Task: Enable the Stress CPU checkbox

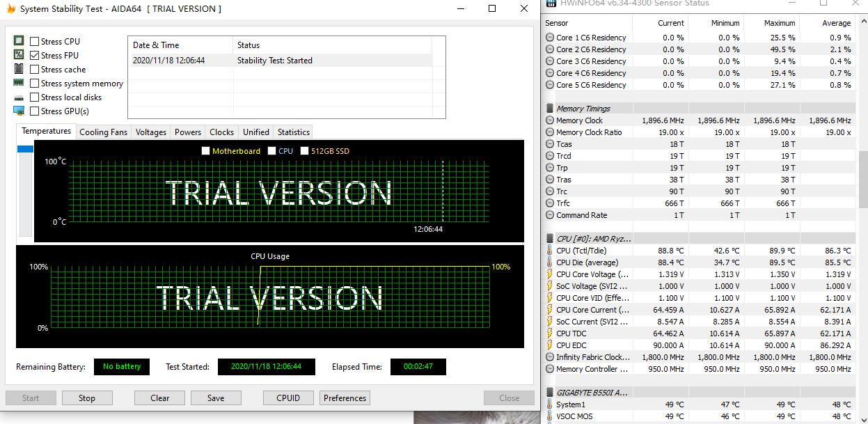Action: [35, 42]
